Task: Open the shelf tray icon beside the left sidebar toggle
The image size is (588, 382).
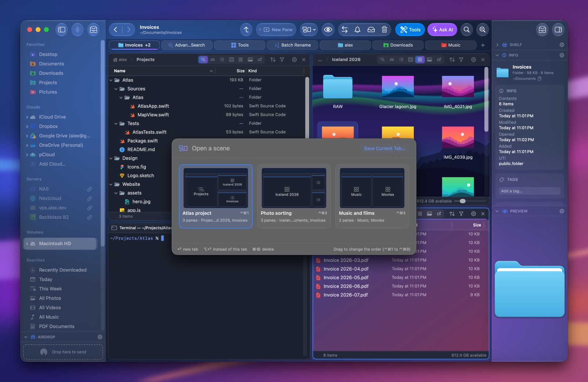Action: (x=93, y=30)
